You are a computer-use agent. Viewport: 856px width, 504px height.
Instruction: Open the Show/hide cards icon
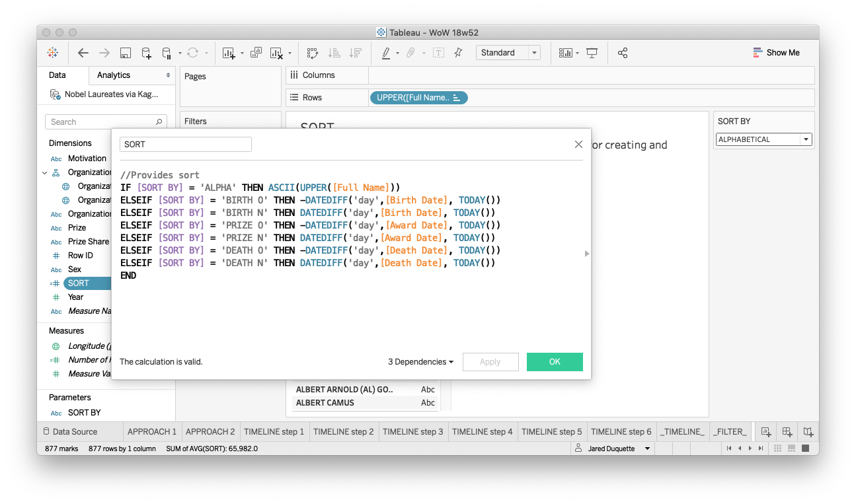566,53
